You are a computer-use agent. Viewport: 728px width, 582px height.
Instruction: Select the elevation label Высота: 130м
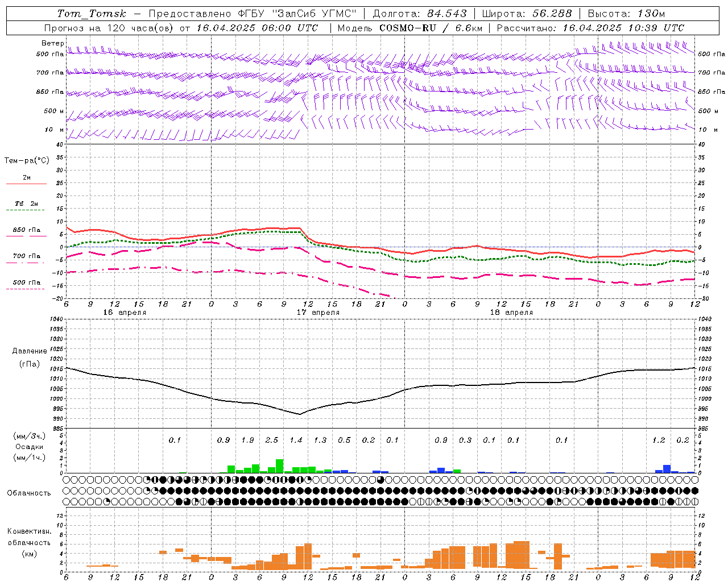pyautogui.click(x=626, y=14)
